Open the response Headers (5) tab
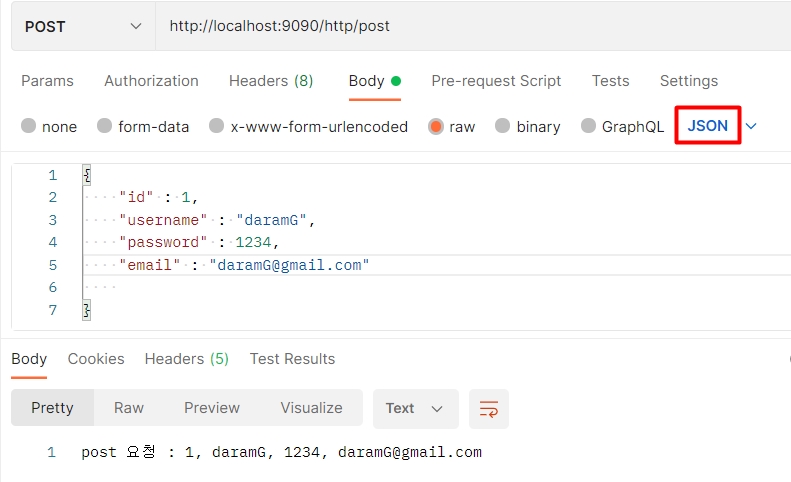Image resolution: width=791 pixels, height=482 pixels. [x=187, y=359]
